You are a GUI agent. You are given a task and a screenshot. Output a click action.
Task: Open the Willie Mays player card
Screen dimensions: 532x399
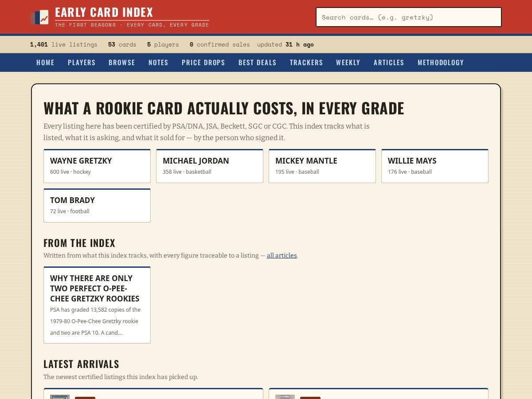click(x=435, y=166)
